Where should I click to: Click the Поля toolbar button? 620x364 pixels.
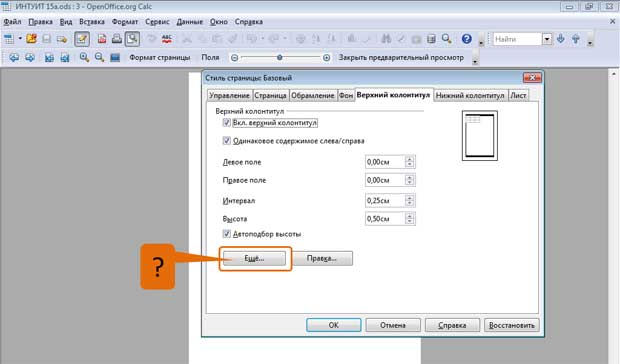210,58
